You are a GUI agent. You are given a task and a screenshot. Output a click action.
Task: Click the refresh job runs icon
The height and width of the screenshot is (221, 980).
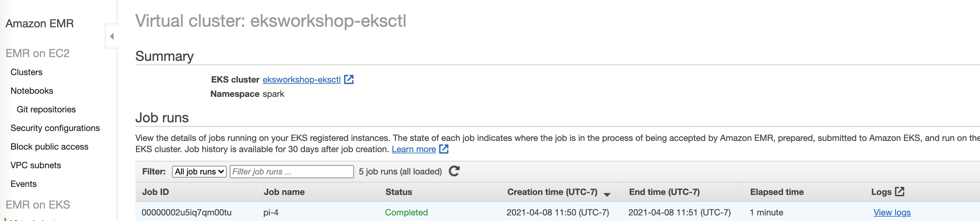tap(454, 171)
